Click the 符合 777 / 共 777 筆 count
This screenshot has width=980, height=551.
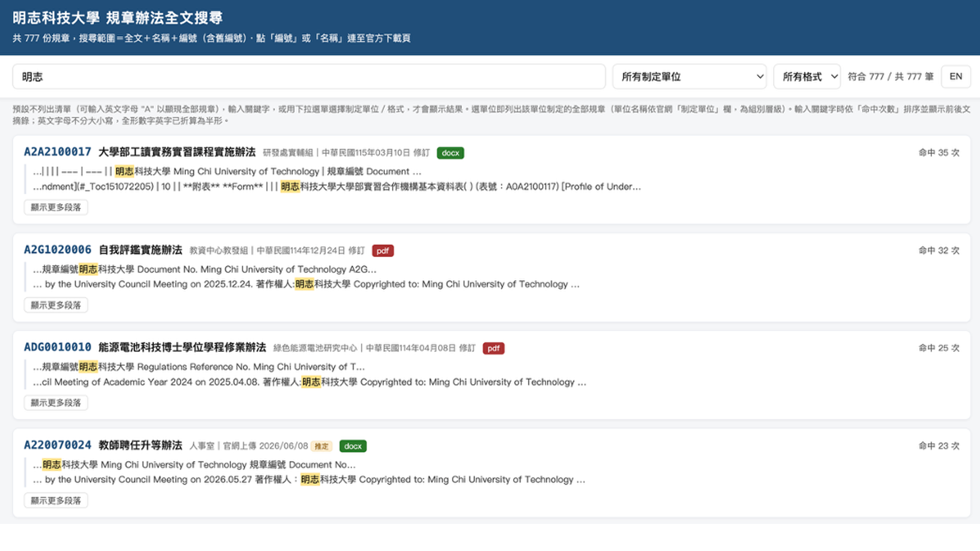coord(891,77)
